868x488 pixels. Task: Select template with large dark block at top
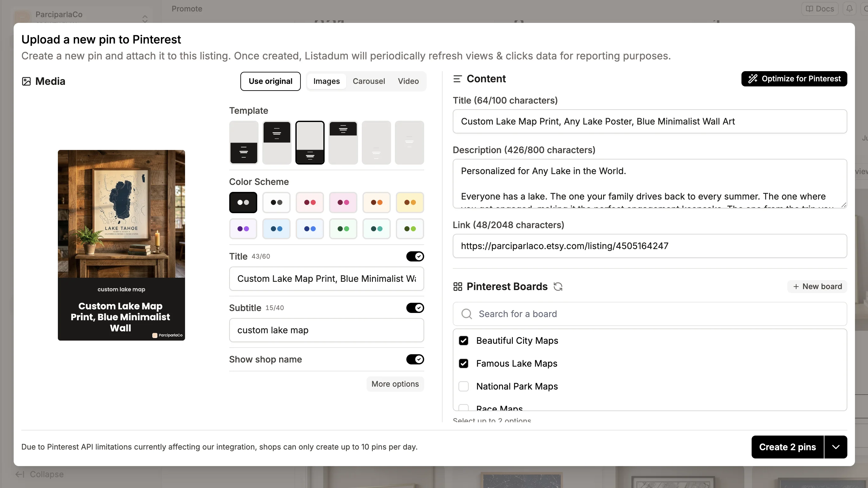(x=277, y=142)
